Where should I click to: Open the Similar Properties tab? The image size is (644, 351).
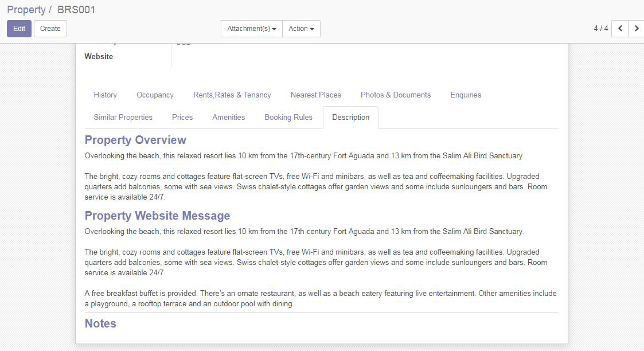123,118
